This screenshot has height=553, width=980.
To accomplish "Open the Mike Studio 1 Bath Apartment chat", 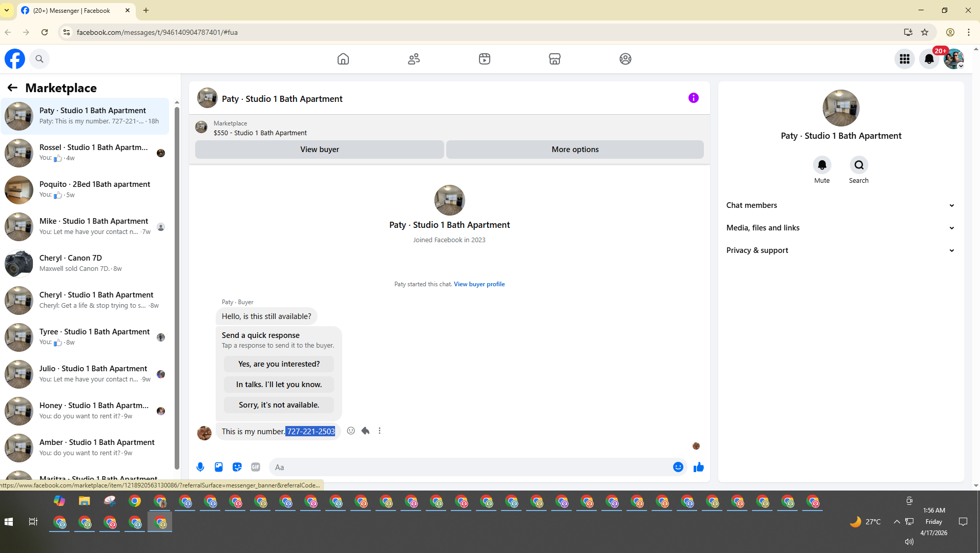I will (85, 227).
